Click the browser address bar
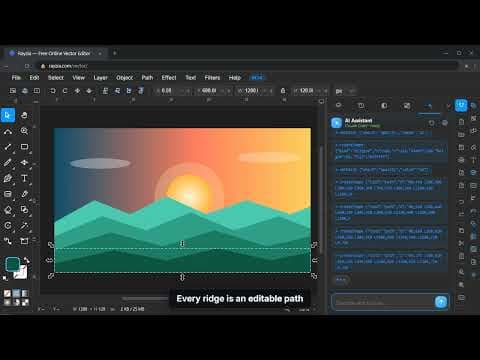The image size is (480, 360). pyautogui.click(x=247, y=66)
